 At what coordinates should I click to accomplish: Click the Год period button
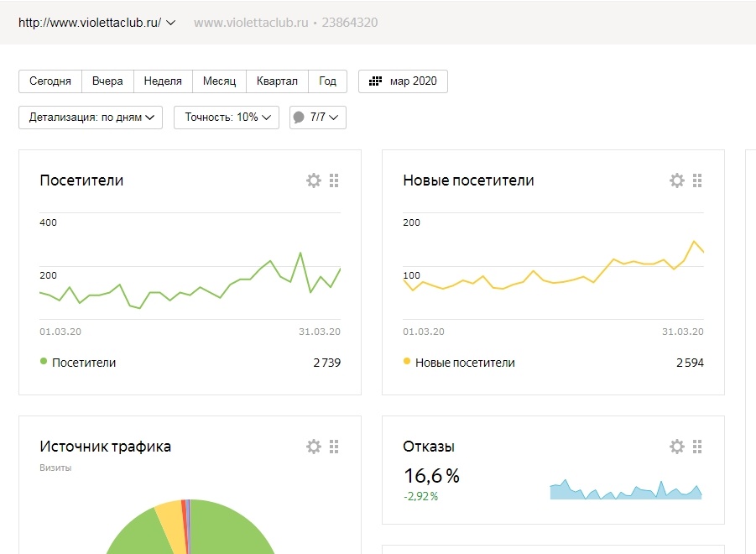[x=327, y=81]
